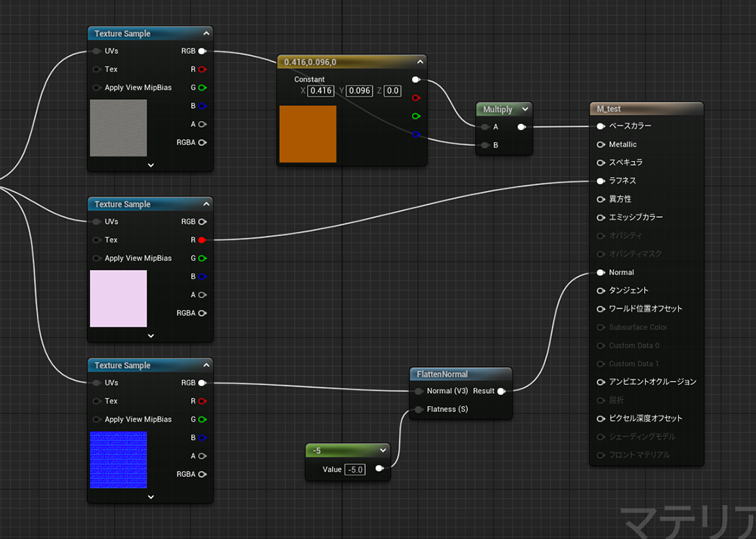The width and height of the screenshot is (756, 539).
Task: Click the orange color preview swatch
Action: 308,134
